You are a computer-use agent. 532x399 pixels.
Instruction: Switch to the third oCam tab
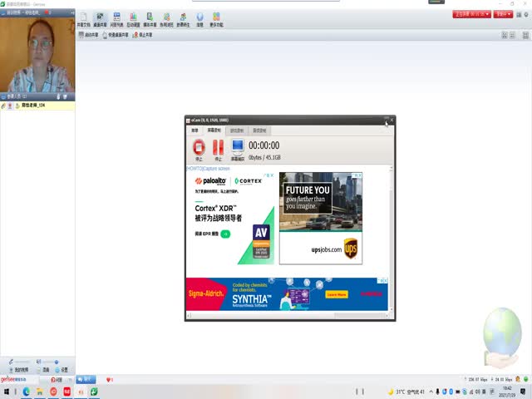237,131
